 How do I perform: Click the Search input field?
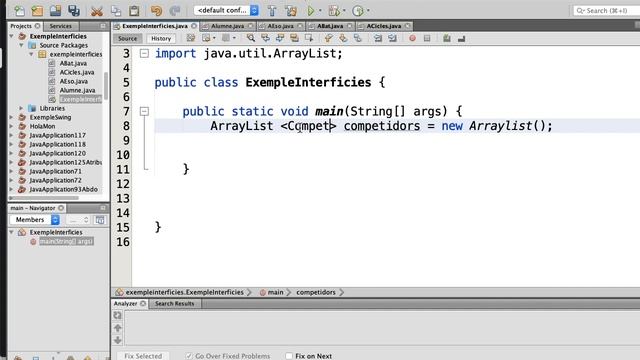[607, 11]
